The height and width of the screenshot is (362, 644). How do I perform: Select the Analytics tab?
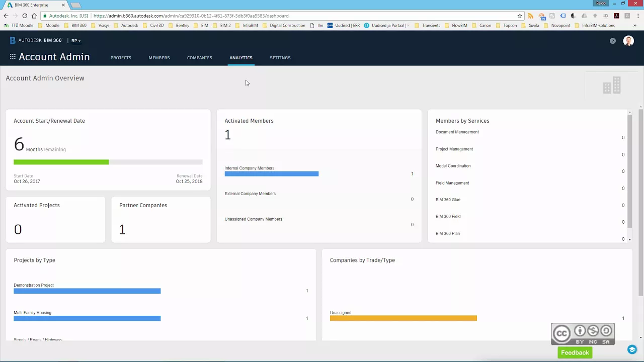[x=241, y=58]
